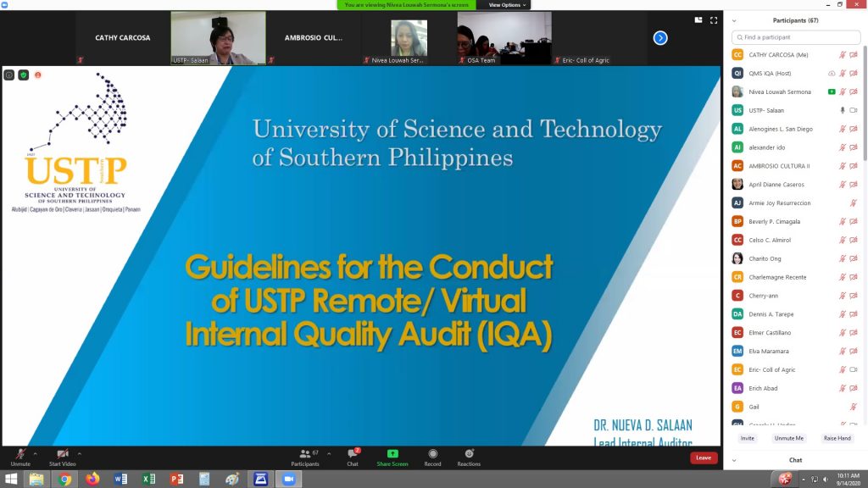Toggle the video icon for CATHY CARCOSA (Me)

(x=854, y=55)
